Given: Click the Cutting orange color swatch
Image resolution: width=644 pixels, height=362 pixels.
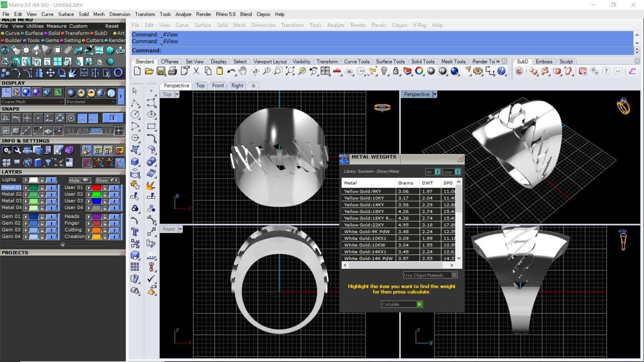Looking at the screenshot, I should coord(97,230).
